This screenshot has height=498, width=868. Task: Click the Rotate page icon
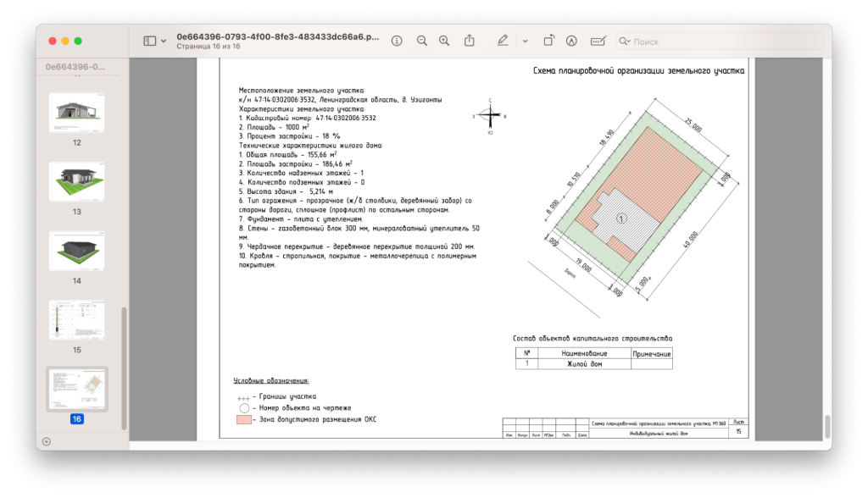[548, 40]
